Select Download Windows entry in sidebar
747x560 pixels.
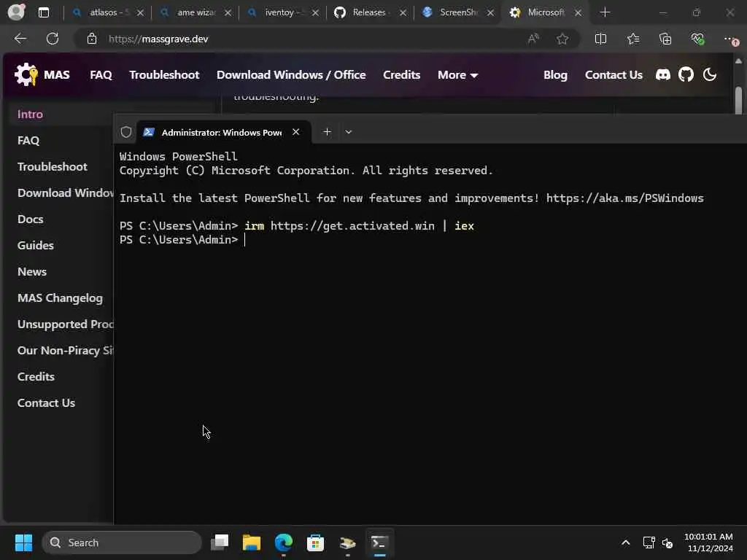(x=65, y=192)
